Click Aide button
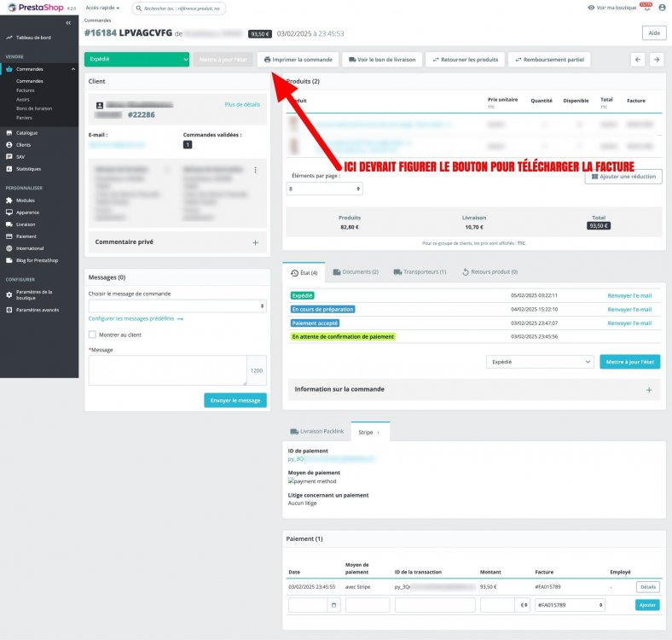 [654, 33]
